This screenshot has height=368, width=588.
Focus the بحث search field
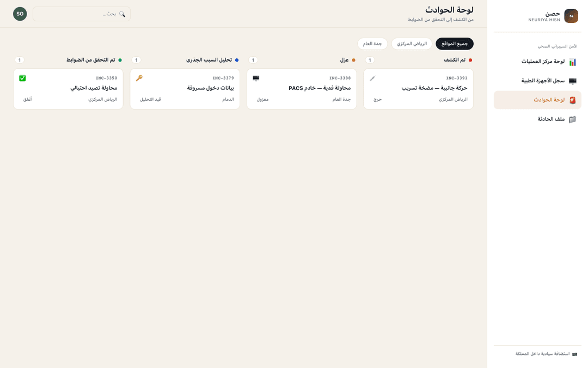82,14
